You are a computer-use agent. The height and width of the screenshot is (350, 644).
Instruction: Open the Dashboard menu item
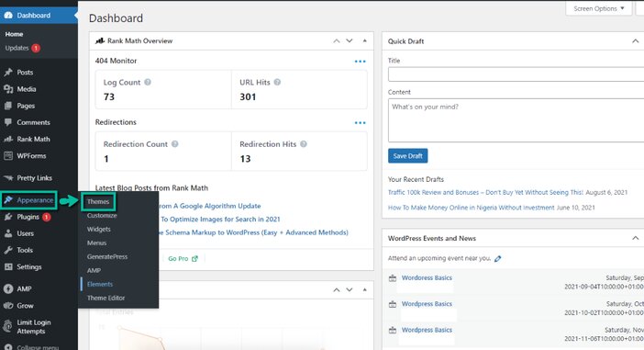(38, 16)
